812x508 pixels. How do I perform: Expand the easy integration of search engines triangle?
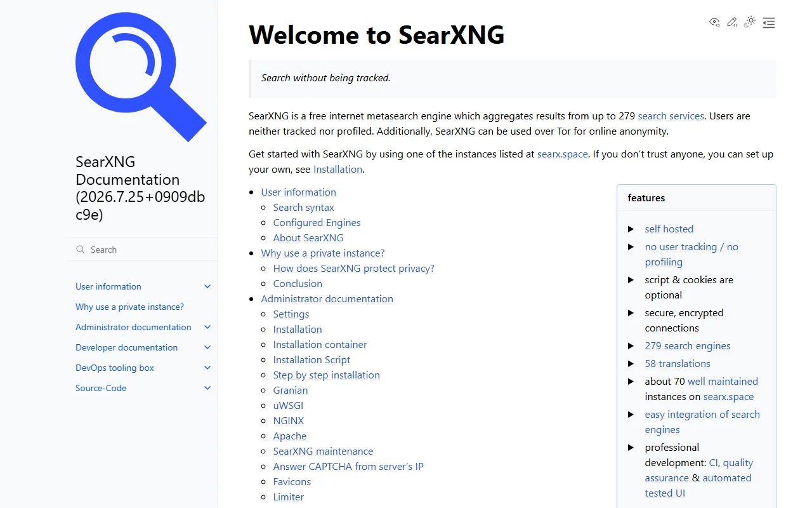coord(631,414)
